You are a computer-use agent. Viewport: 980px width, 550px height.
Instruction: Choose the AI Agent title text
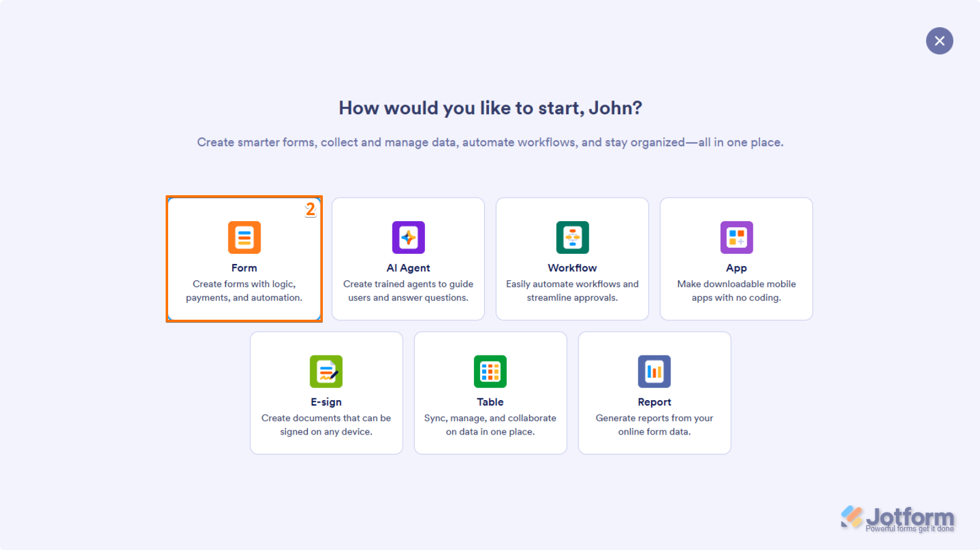[x=408, y=268]
